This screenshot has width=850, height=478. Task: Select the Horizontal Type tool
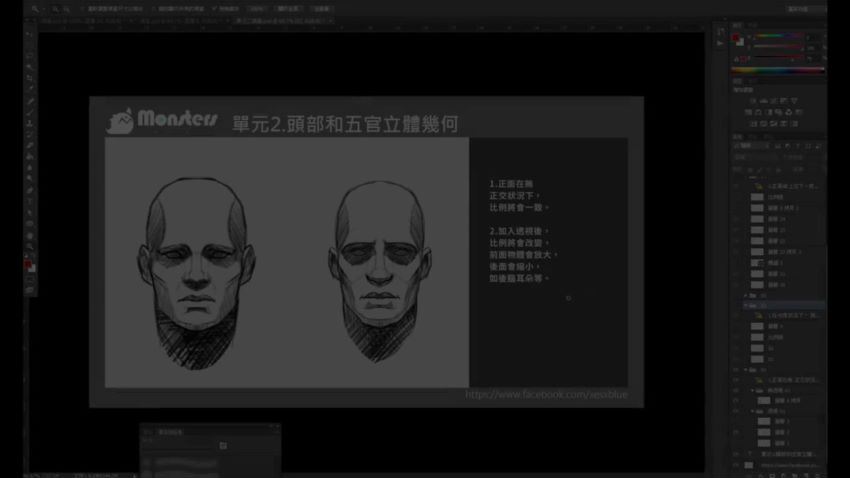[x=30, y=202]
